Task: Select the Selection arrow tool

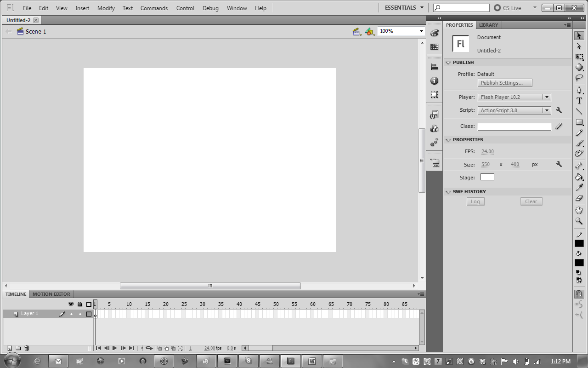Action: pyautogui.click(x=579, y=35)
